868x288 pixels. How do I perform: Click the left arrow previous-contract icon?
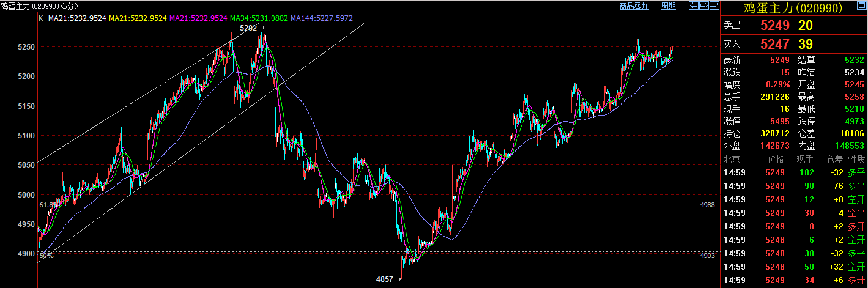tap(694, 6)
